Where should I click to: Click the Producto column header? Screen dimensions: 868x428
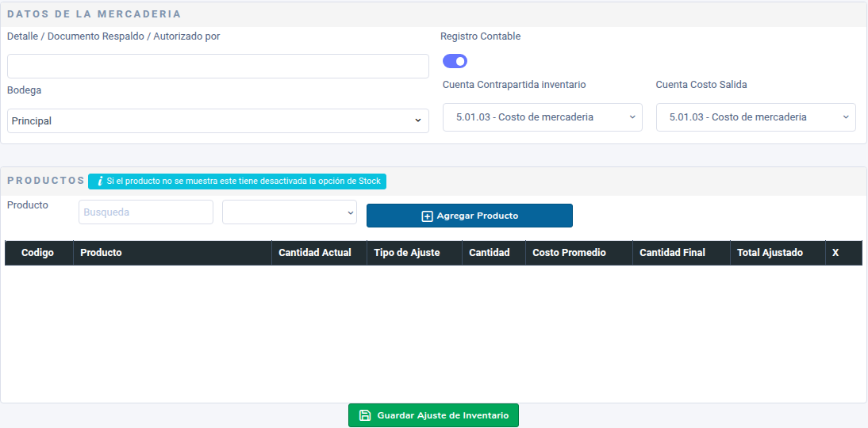tap(172, 253)
